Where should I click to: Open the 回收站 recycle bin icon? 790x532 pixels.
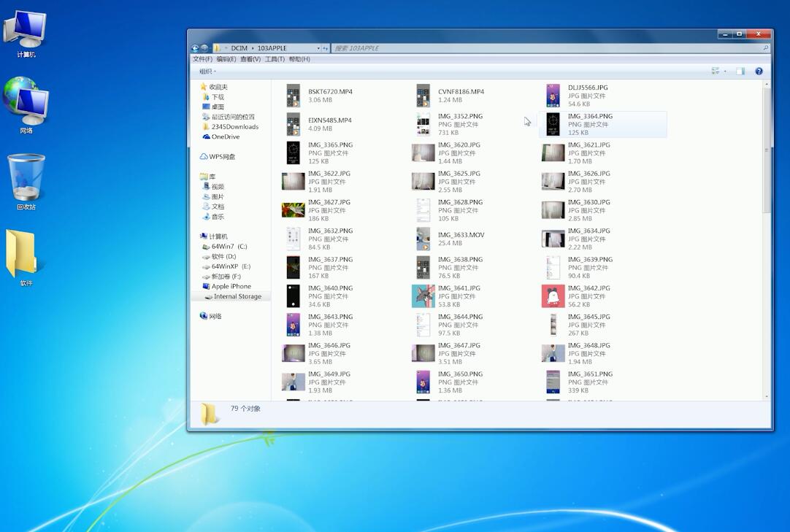click(x=26, y=182)
